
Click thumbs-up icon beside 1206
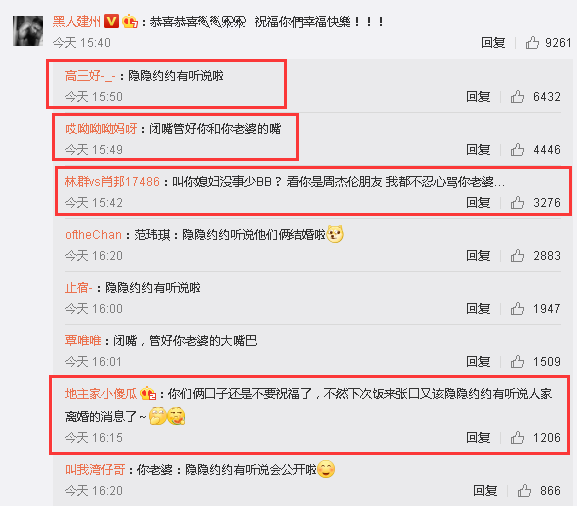click(x=517, y=438)
